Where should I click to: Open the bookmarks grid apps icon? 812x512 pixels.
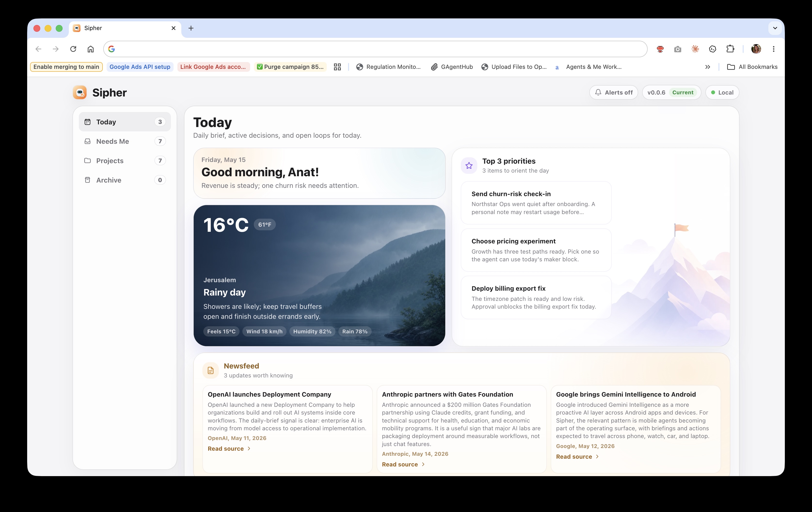(337, 67)
